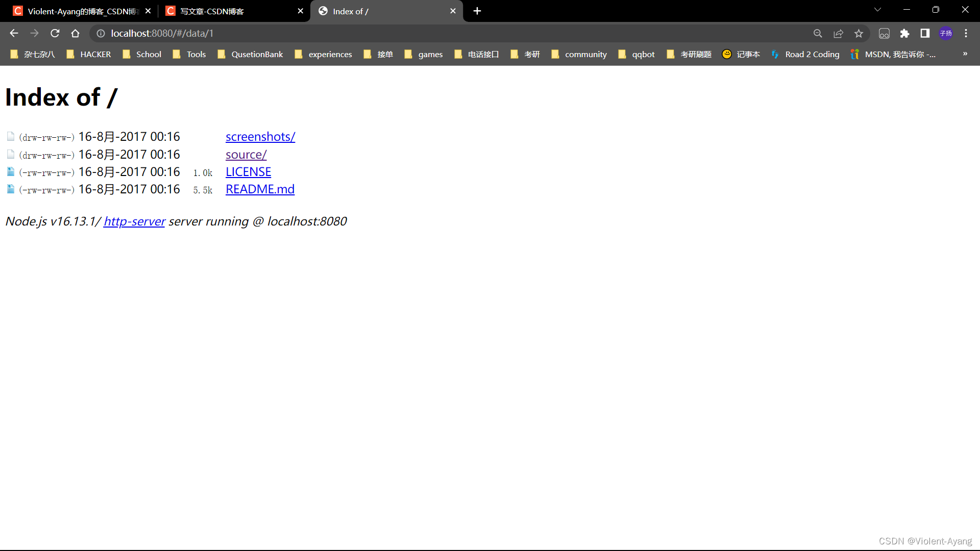Viewport: 980px width, 551px height.
Task: Click the source/ folder icon
Action: (10, 154)
